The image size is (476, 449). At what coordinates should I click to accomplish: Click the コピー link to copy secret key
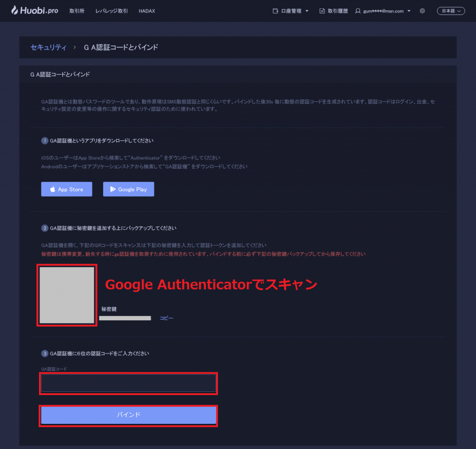pos(166,318)
